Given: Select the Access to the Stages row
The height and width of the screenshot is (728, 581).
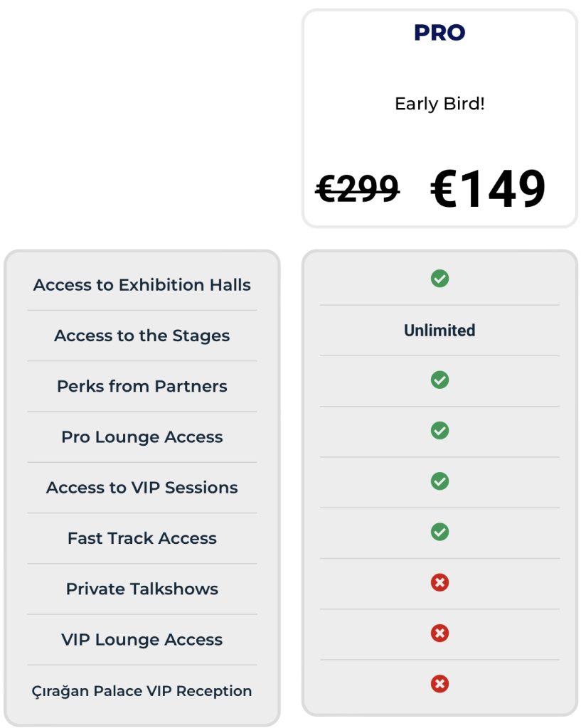Looking at the screenshot, I should tap(142, 336).
